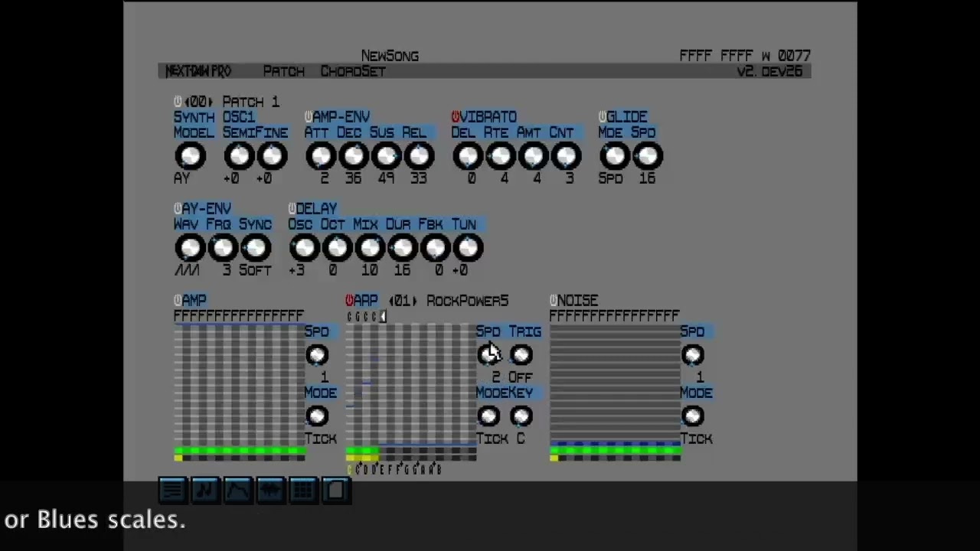Viewport: 980px width, 551px height.
Task: Toggle the GLIDE power switch
Action: point(602,117)
